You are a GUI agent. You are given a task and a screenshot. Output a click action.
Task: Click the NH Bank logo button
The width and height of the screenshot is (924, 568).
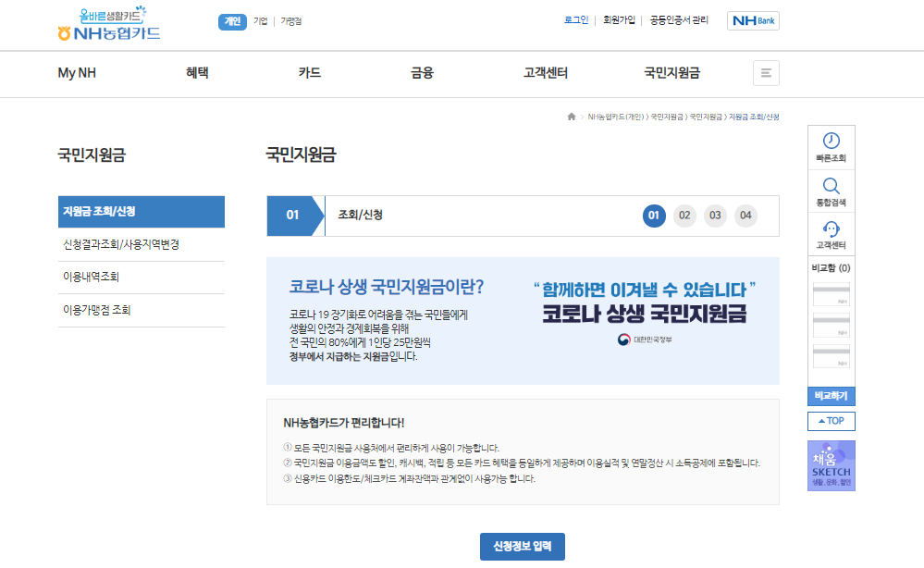[753, 20]
